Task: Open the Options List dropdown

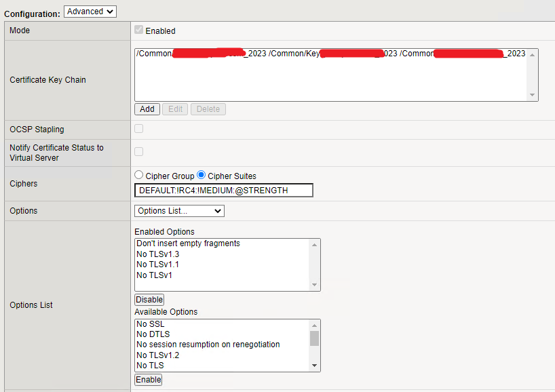Action: click(x=179, y=211)
